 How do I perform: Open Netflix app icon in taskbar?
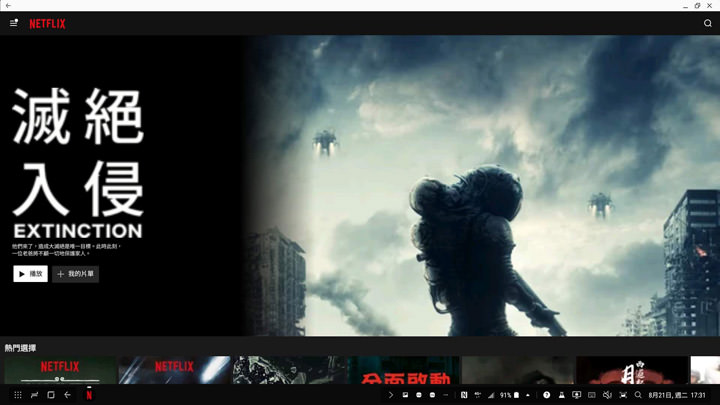click(x=89, y=395)
